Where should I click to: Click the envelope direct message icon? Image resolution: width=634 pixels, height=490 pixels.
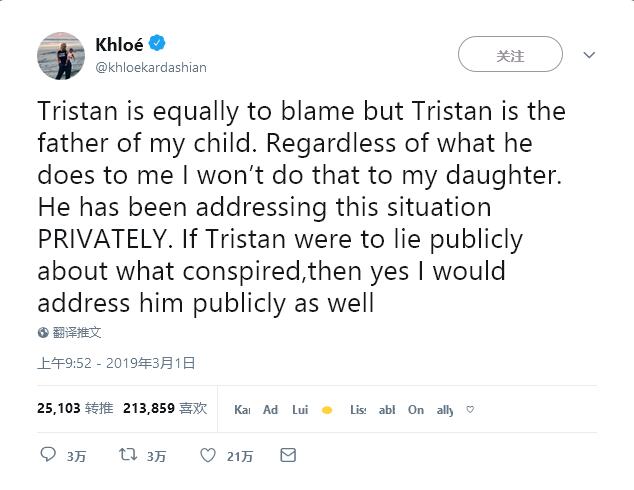coord(288,455)
